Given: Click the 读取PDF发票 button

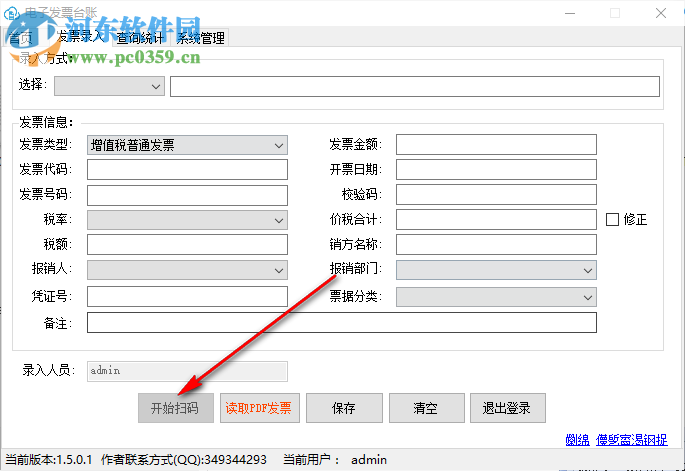Looking at the screenshot, I should tap(259, 408).
